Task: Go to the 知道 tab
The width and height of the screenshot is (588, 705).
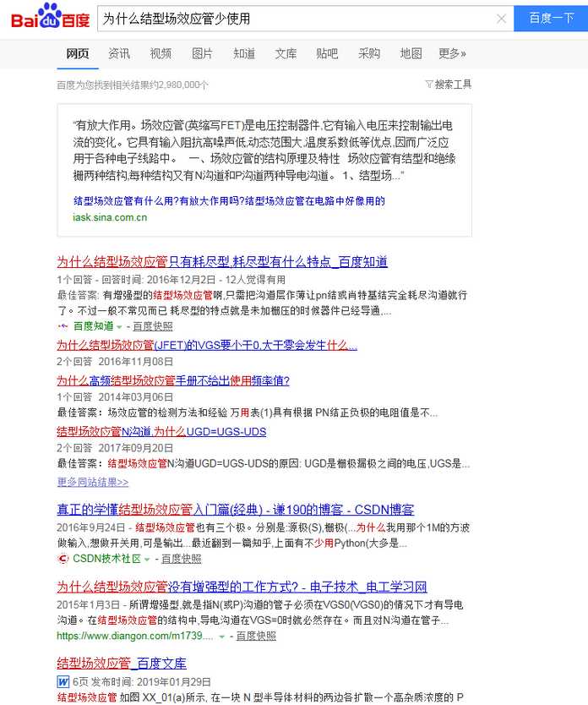Action: pos(244,53)
